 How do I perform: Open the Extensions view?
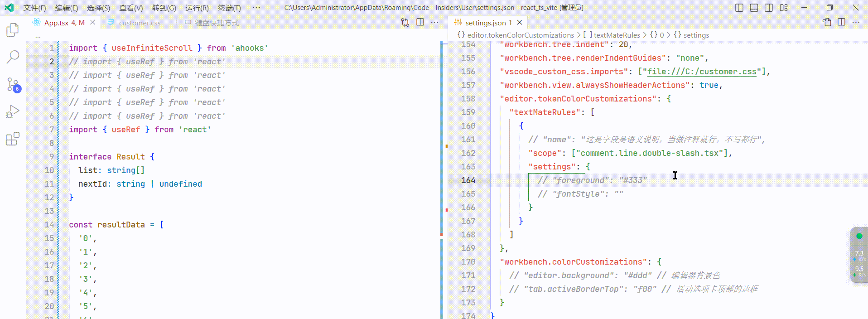point(13,139)
